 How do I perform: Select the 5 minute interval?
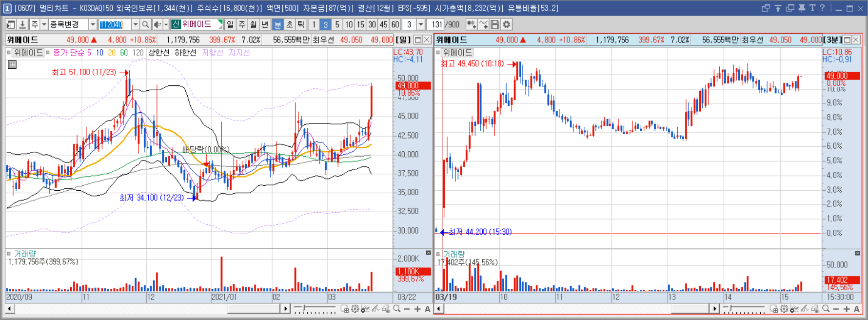pos(337,24)
